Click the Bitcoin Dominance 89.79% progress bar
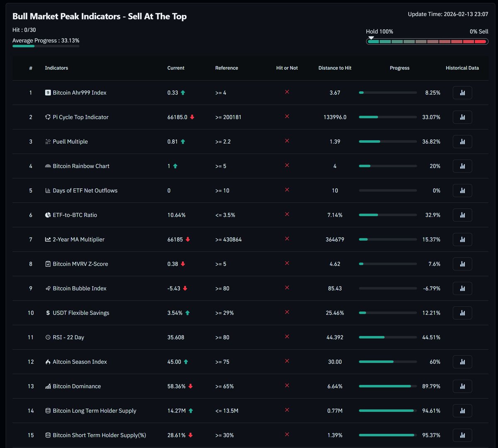This screenshot has height=448, width=498. click(388, 386)
